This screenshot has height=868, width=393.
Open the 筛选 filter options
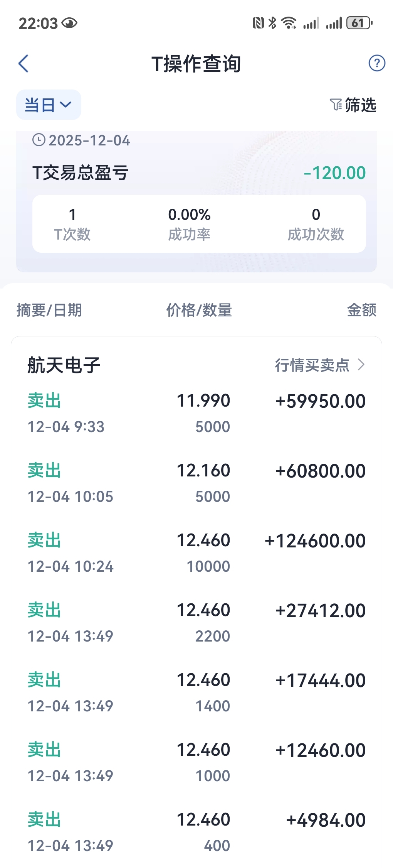(x=360, y=105)
